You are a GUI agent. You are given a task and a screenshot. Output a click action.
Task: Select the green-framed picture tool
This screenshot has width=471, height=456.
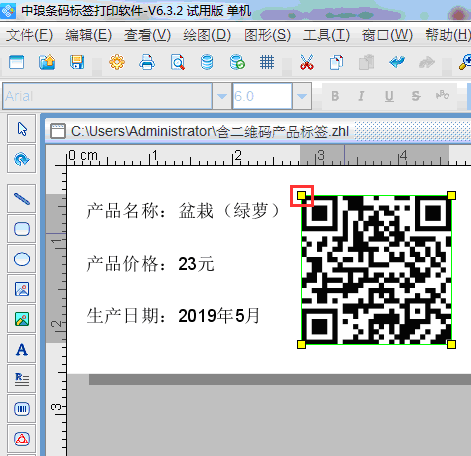tap(22, 319)
